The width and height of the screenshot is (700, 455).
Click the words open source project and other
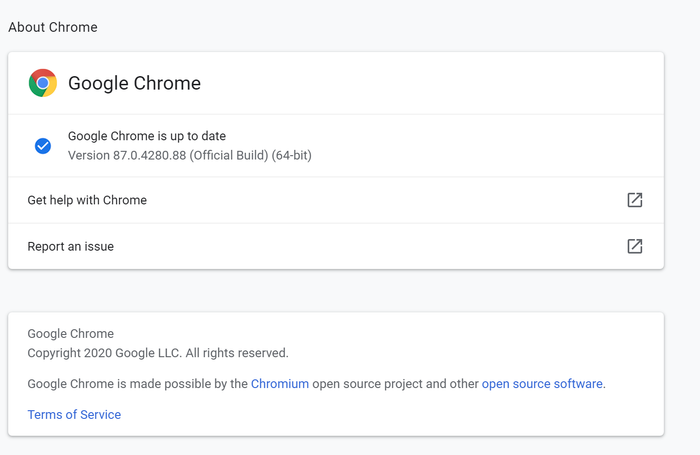395,384
